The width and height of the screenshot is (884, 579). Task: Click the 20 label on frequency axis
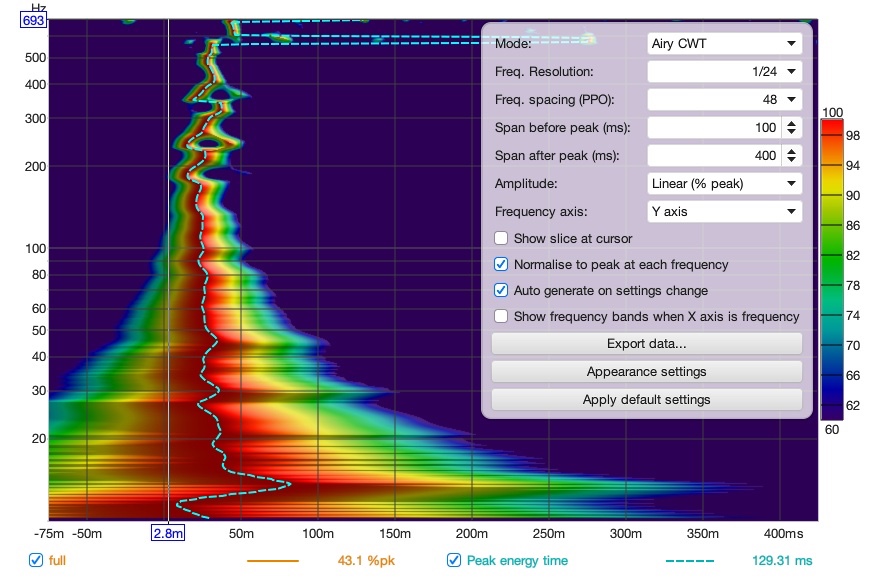pos(39,439)
